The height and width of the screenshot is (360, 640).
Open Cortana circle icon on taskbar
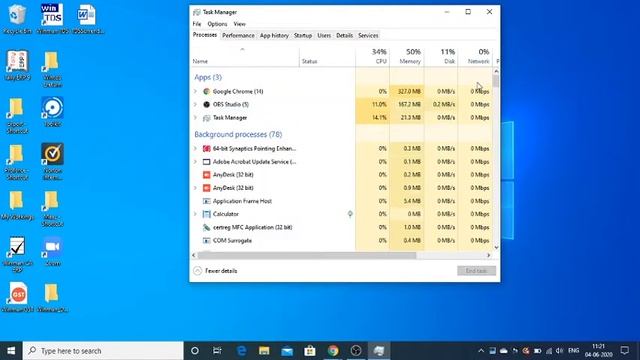[x=195, y=351]
